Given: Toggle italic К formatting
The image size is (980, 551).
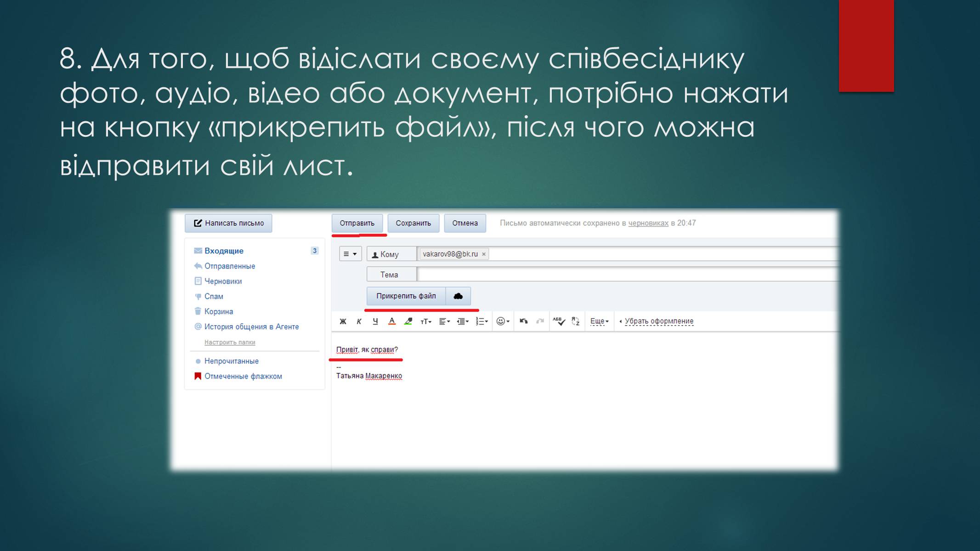Looking at the screenshot, I should 359,321.
